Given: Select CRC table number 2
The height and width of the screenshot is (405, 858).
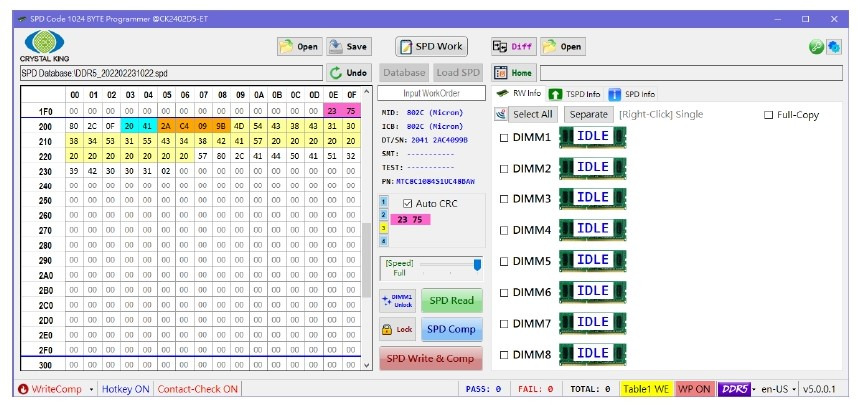Looking at the screenshot, I should click(384, 215).
